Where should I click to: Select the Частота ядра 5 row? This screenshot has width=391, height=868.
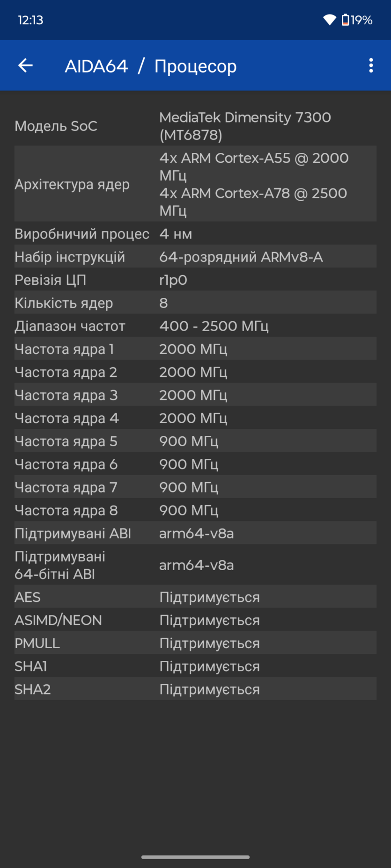pyautogui.click(x=195, y=441)
